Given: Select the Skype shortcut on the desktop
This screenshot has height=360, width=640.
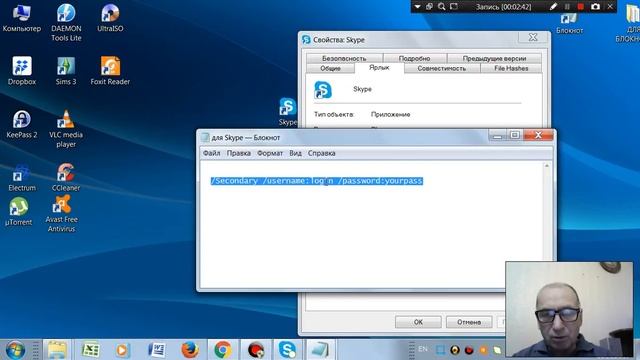Looking at the screenshot, I should pos(288,111).
